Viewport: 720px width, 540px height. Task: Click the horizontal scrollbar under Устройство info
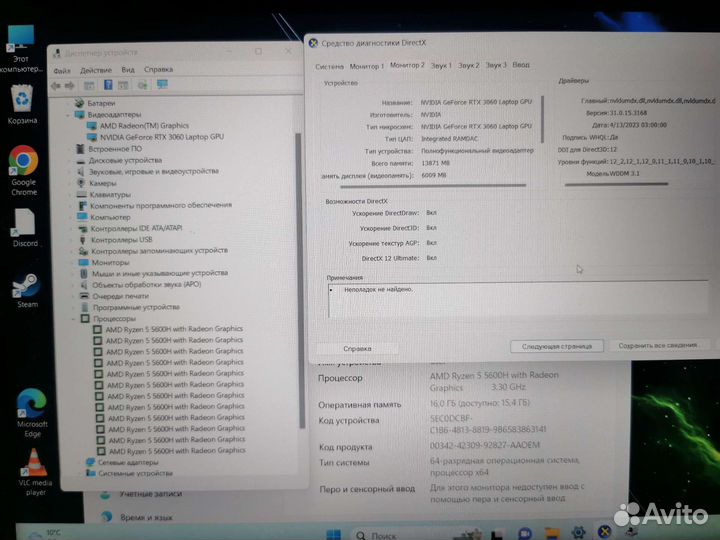click(433, 186)
